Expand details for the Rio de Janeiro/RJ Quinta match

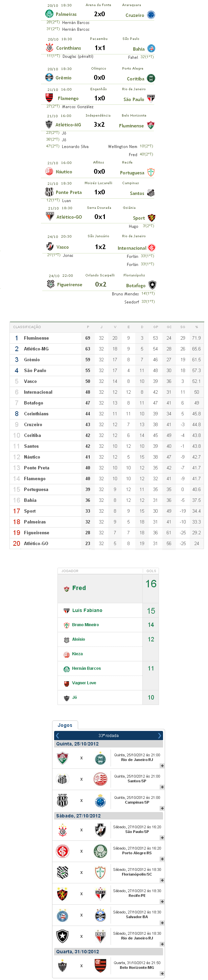[162, 765]
